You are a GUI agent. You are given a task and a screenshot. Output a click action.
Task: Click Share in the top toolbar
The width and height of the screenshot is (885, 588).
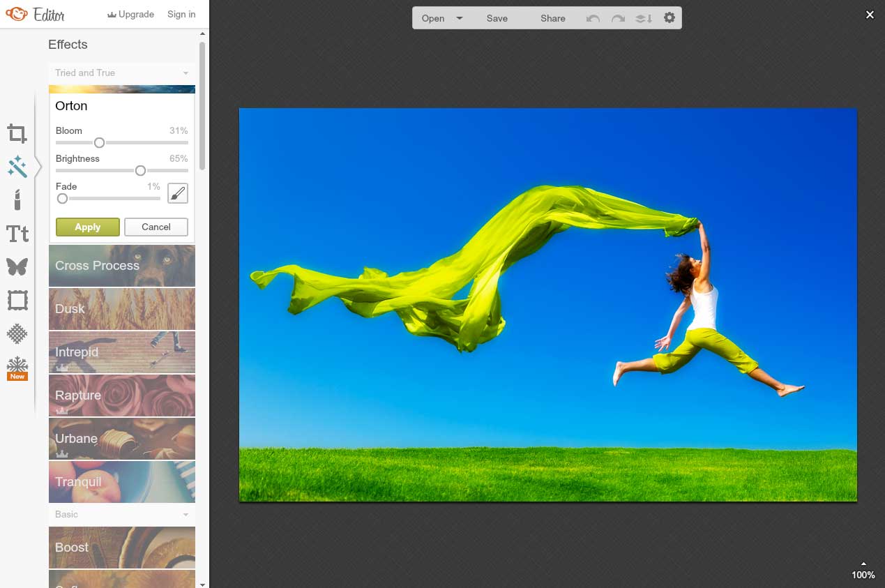(552, 18)
